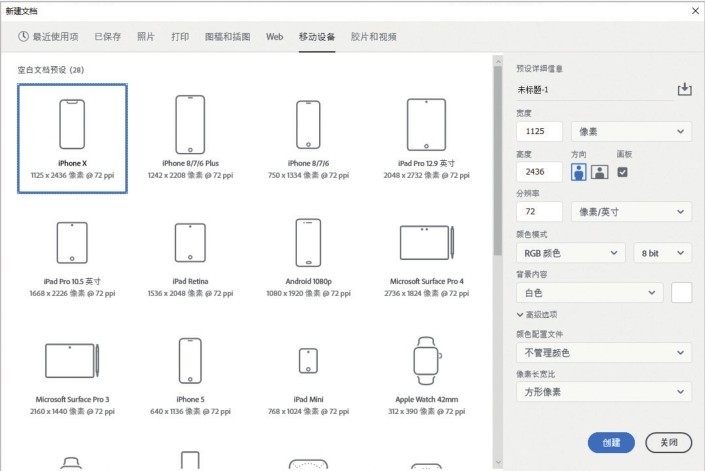Click the text 1668 x 2226 像素 @ 72 ppi
The width and height of the screenshot is (705, 471).
point(72,293)
